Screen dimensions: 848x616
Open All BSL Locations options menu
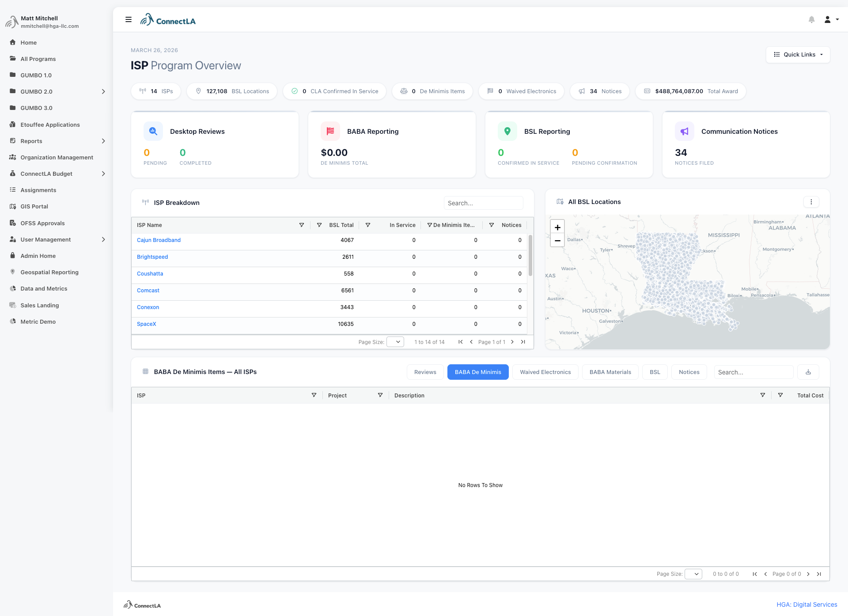click(x=811, y=202)
